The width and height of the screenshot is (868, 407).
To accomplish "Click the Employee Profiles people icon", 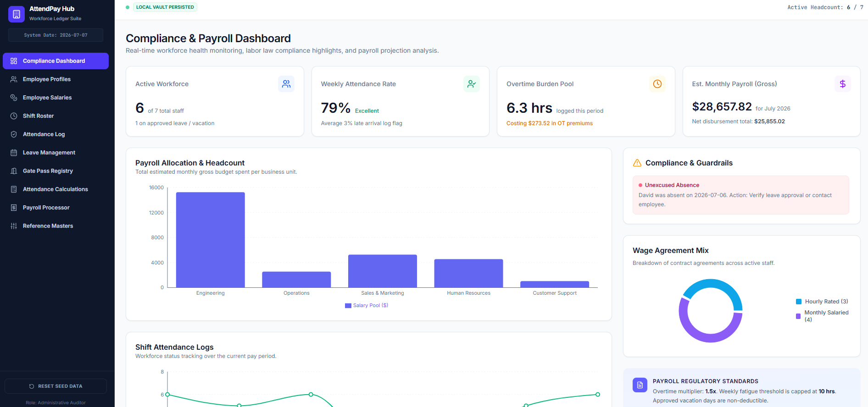I will click(x=14, y=79).
